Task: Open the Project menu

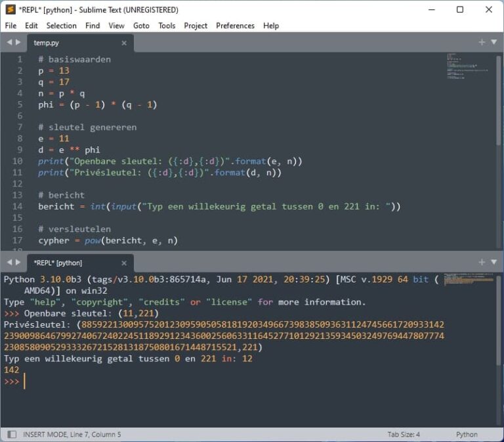Action: pos(196,26)
